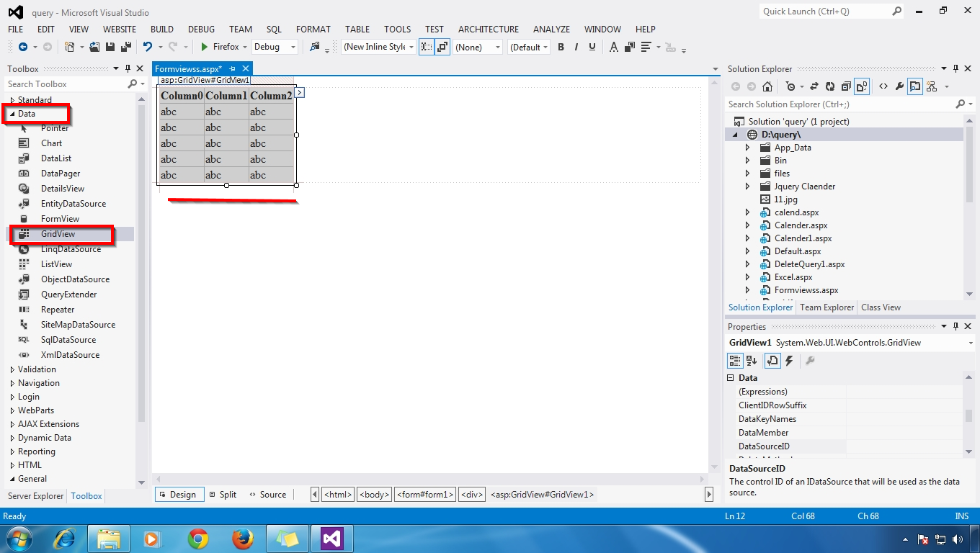This screenshot has width=980, height=553.
Task: Open the FORMAT menu
Action: [313, 30]
